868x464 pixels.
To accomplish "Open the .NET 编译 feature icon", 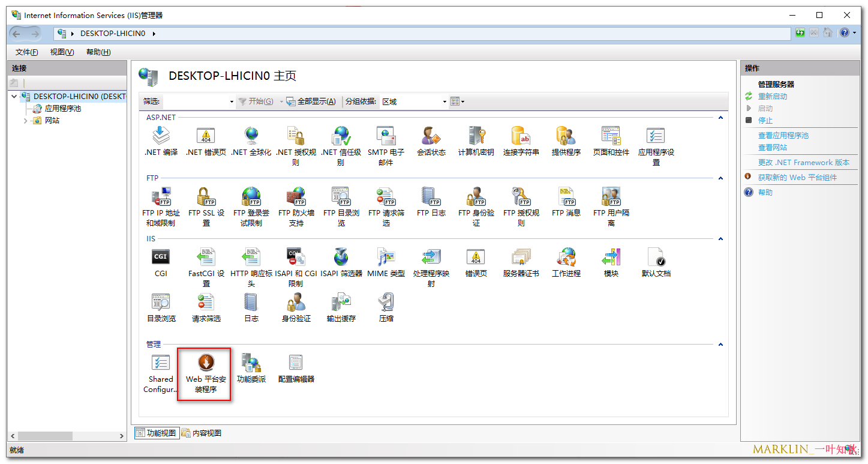I will (161, 136).
